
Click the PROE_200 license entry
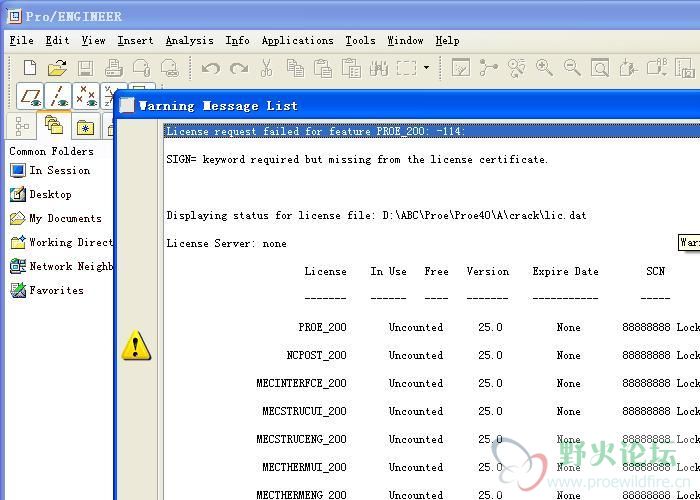(x=322, y=327)
